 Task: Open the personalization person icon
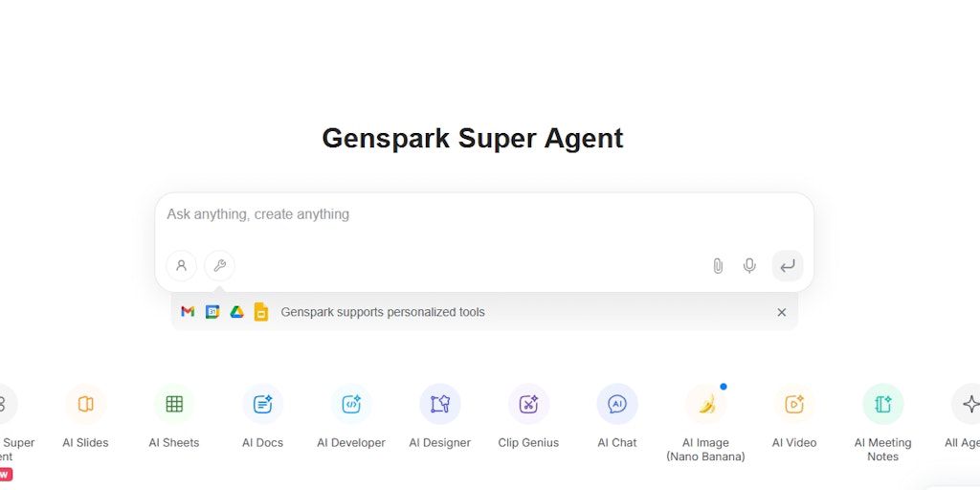point(181,266)
